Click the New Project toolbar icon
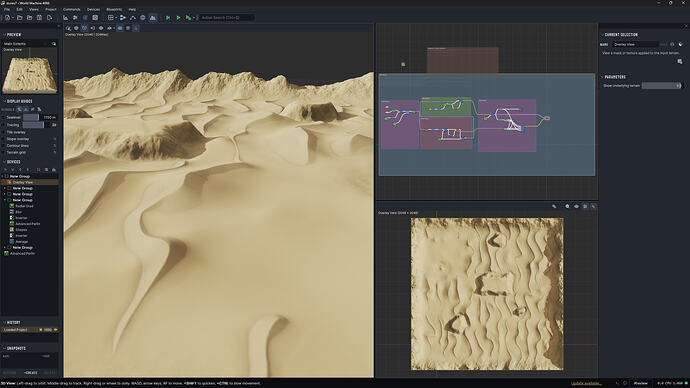This screenshot has width=690, height=388. coord(8,18)
